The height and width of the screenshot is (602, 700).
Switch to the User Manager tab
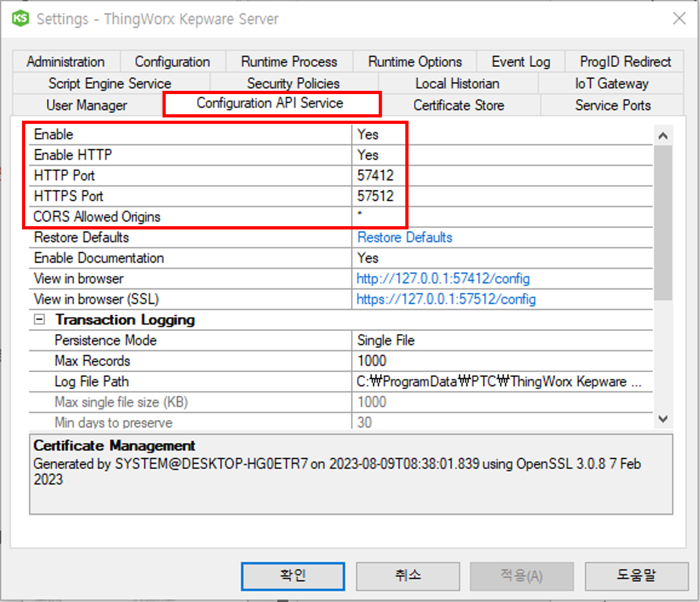click(87, 105)
